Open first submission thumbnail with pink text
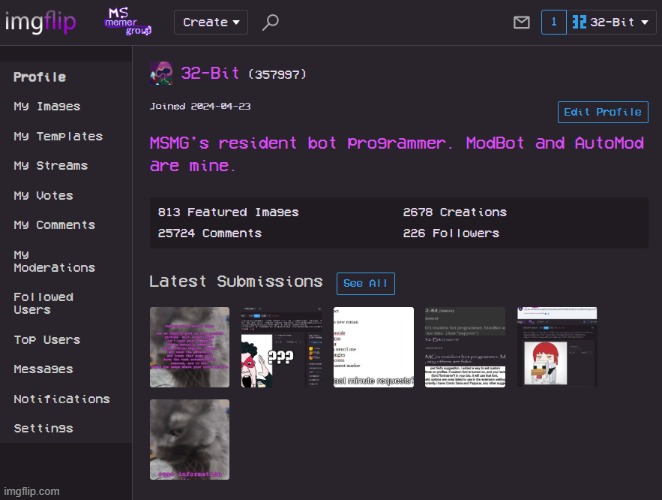 click(x=190, y=347)
